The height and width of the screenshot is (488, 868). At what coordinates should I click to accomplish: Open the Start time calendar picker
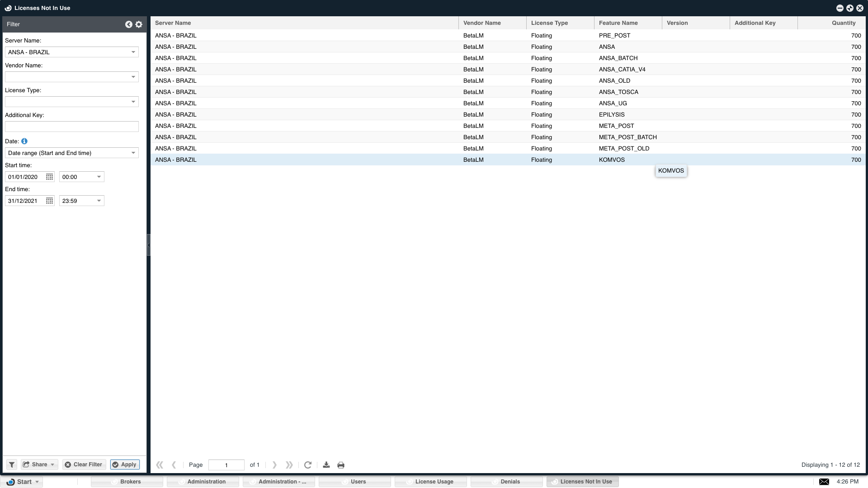pos(50,177)
